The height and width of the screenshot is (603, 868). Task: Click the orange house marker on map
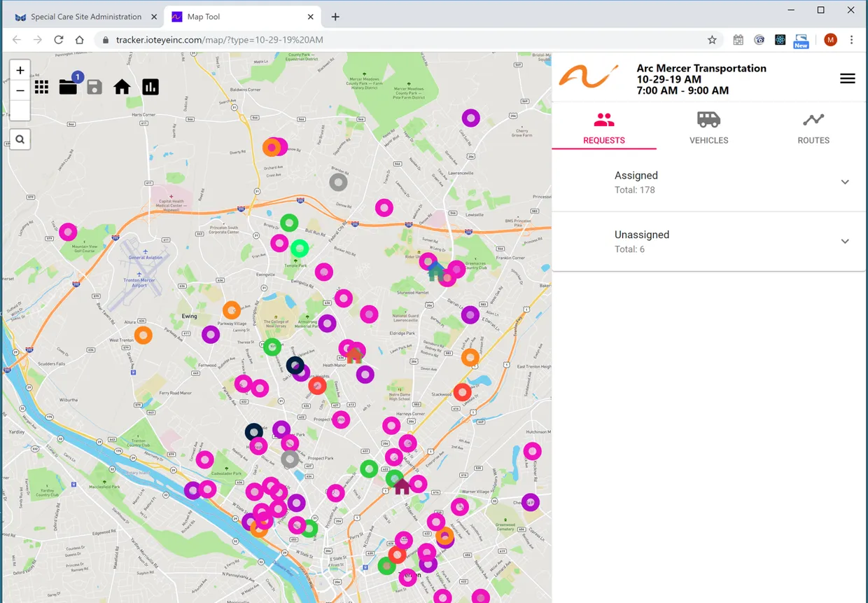pos(354,355)
